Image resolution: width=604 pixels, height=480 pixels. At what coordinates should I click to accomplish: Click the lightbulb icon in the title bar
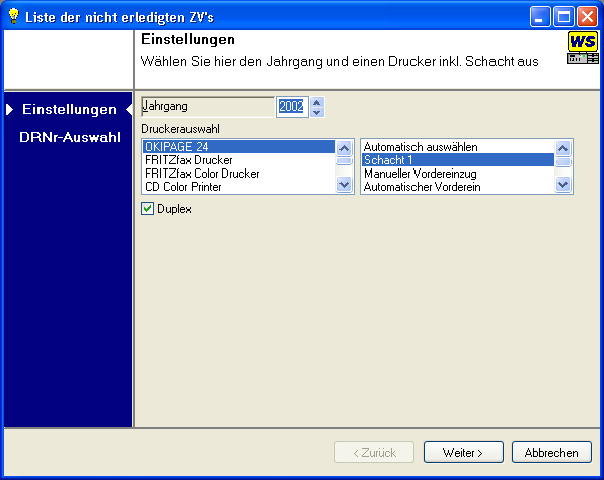14,16
